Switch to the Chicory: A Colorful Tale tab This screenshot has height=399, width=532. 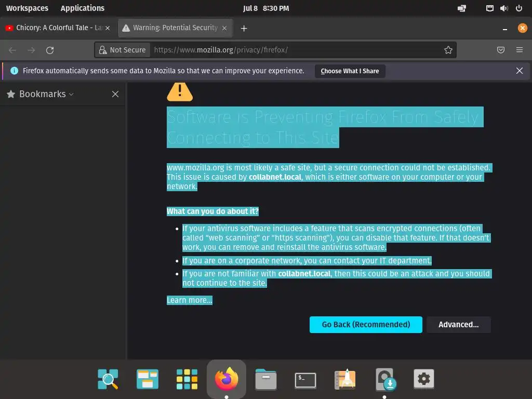[58, 28]
